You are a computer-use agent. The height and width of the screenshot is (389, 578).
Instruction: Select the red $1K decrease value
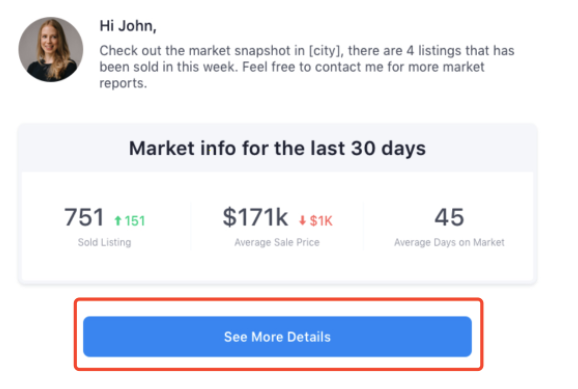coord(321,221)
